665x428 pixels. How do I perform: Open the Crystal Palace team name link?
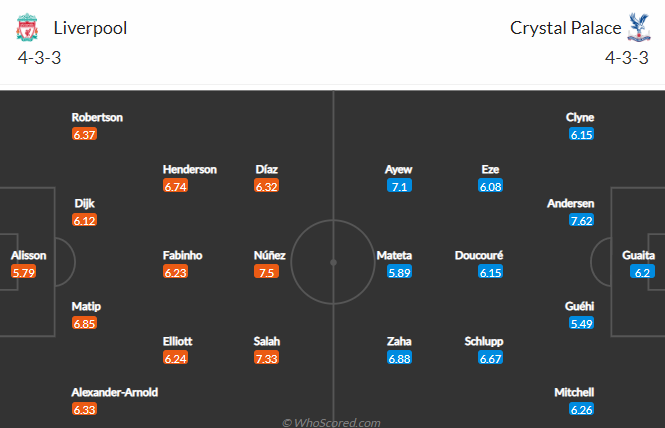point(565,28)
